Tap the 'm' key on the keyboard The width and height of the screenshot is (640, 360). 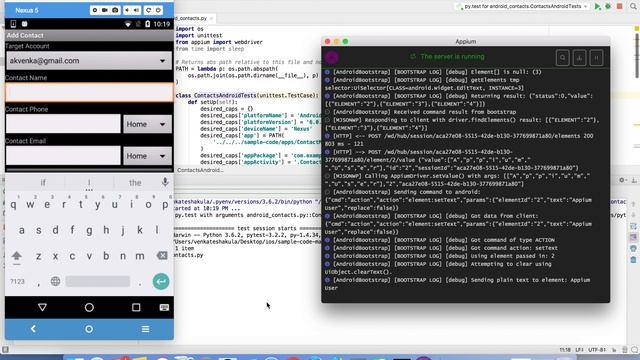140,256
